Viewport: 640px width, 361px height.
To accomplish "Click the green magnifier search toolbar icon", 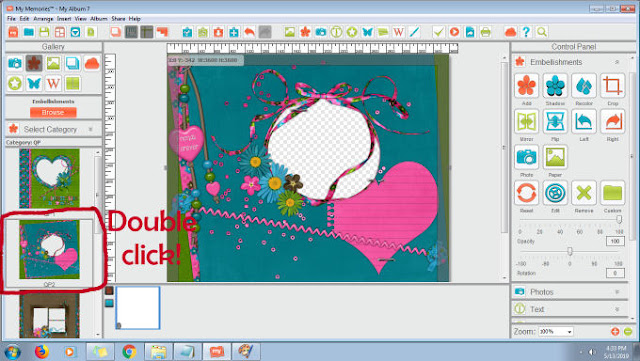I will click(x=542, y=32).
